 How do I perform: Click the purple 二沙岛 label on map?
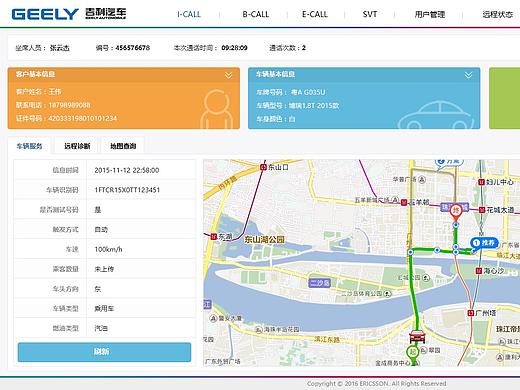click(x=320, y=283)
